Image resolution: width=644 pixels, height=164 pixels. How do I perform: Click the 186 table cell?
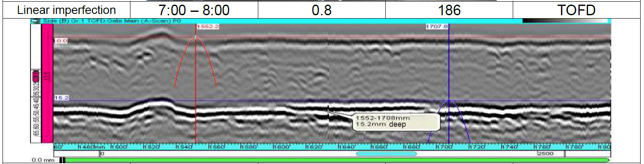pyautogui.click(x=449, y=9)
